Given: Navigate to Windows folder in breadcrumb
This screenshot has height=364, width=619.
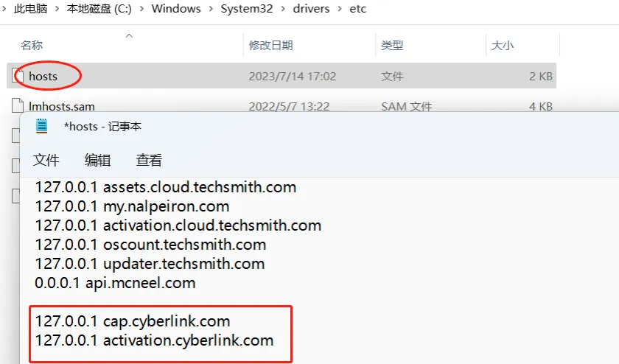Looking at the screenshot, I should (176, 9).
